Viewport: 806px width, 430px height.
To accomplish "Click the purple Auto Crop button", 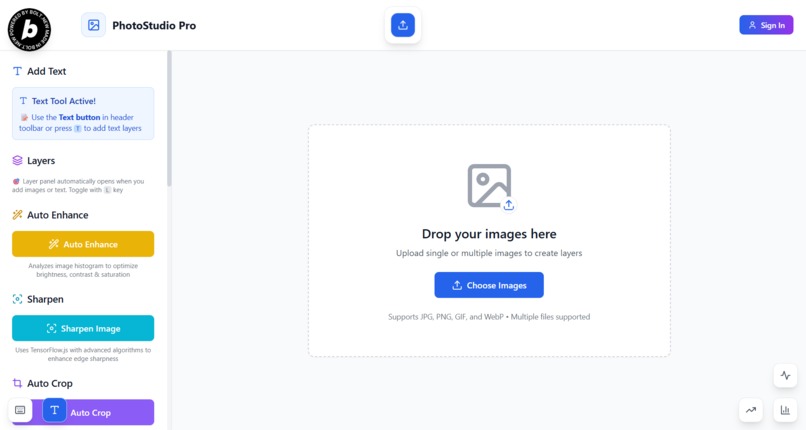I will tap(83, 413).
